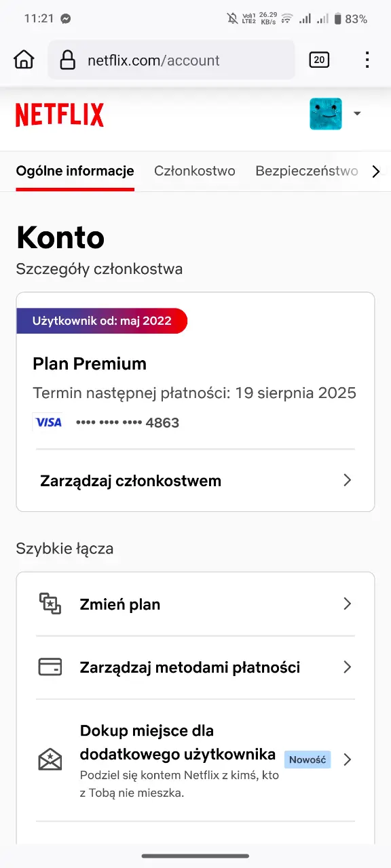Open Zarządzaj metodami płatności
The width and height of the screenshot is (391, 868).
pos(195,667)
